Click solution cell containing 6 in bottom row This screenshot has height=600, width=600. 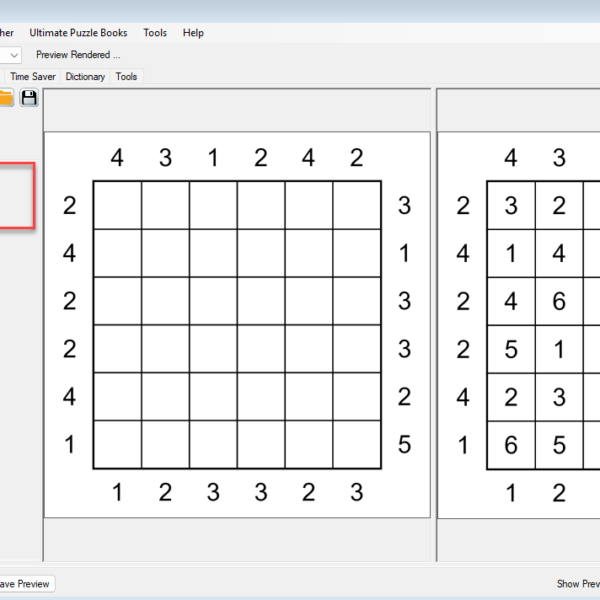point(511,445)
